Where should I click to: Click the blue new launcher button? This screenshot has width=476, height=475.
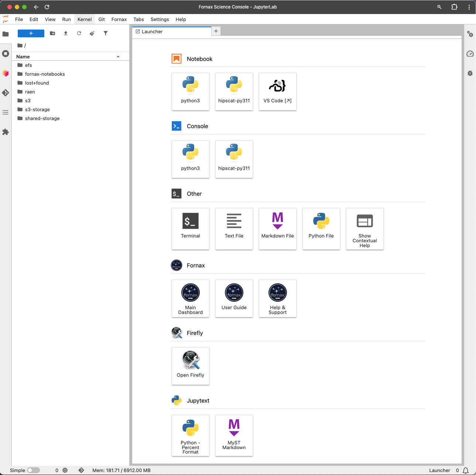pyautogui.click(x=31, y=33)
